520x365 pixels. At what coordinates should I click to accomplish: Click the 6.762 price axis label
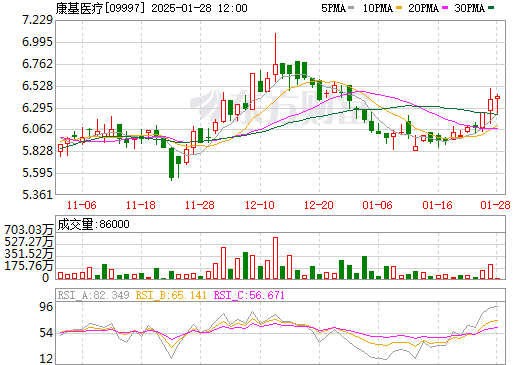tap(37, 64)
